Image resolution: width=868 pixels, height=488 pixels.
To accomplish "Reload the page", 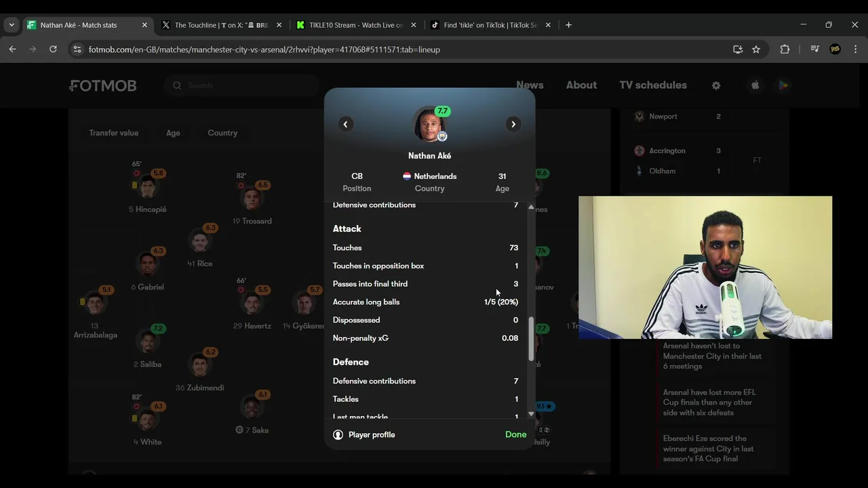I will coord(53,49).
